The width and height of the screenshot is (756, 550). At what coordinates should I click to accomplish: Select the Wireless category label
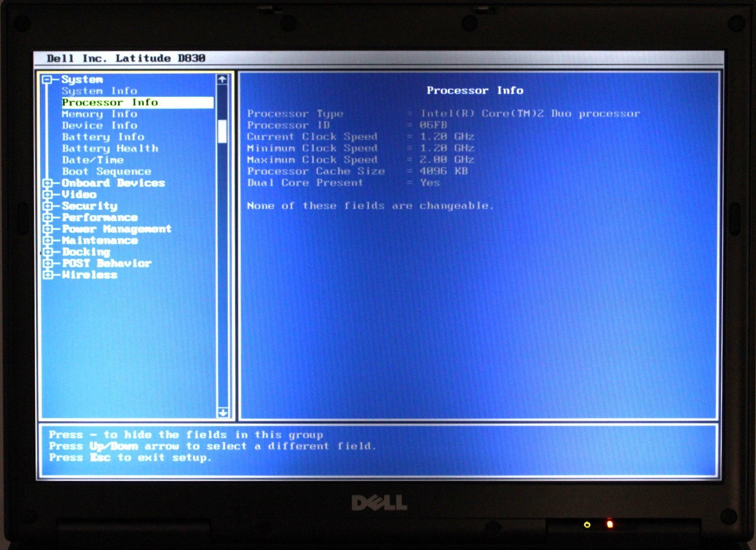coord(89,275)
